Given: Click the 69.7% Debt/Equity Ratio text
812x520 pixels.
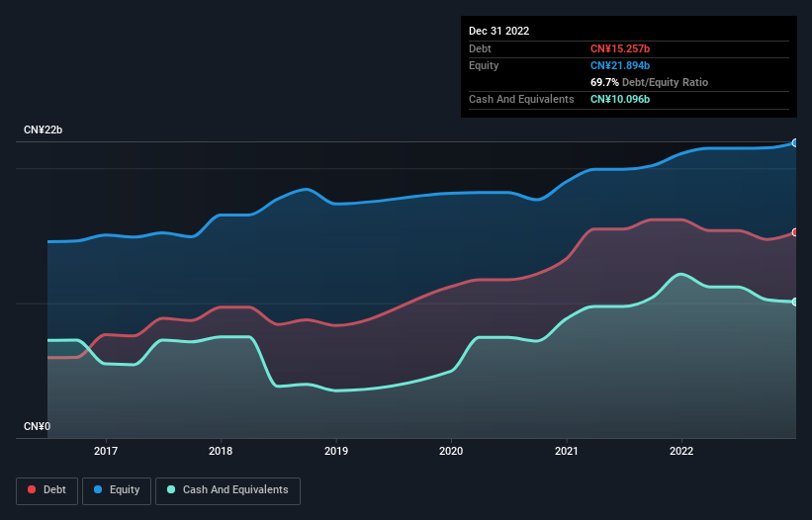Looking at the screenshot, I should (649, 82).
